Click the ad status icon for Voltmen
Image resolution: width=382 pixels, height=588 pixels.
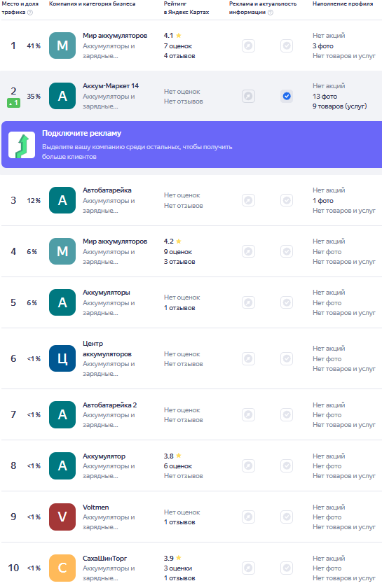pos(248,517)
